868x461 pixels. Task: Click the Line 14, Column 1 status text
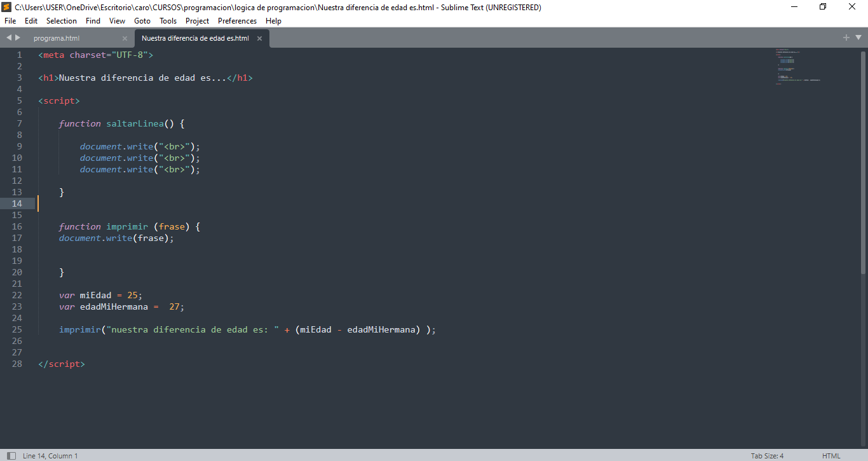tap(50, 456)
